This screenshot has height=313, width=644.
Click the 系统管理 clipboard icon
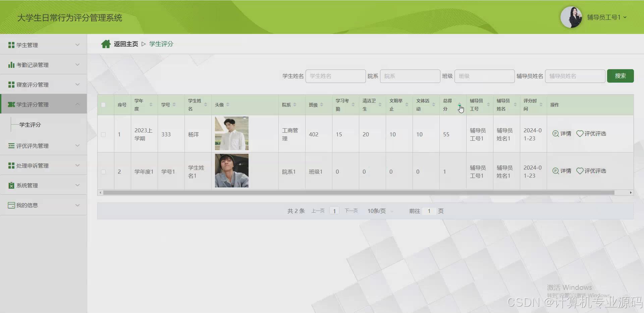click(x=11, y=185)
